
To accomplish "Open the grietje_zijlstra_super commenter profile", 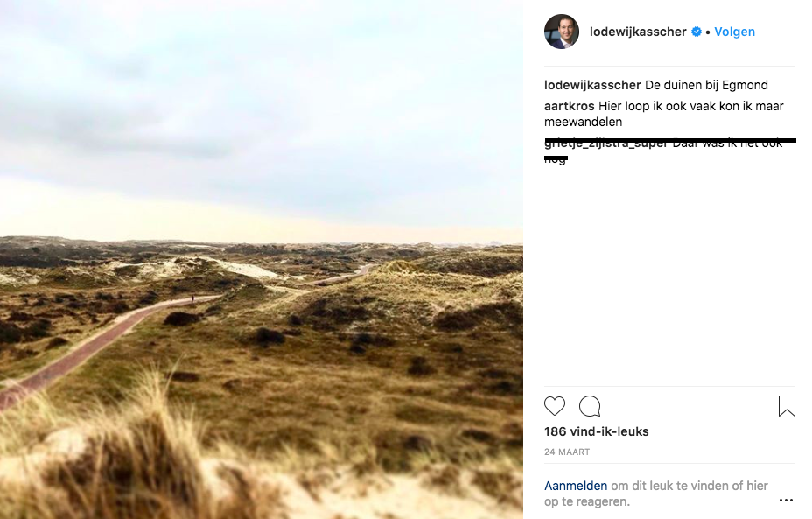I will pyautogui.click(x=605, y=144).
